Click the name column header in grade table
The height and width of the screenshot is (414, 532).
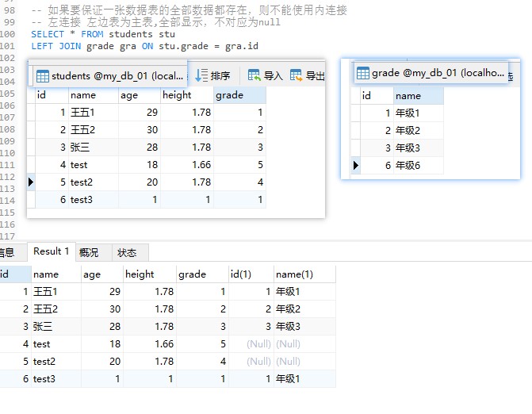pos(419,96)
